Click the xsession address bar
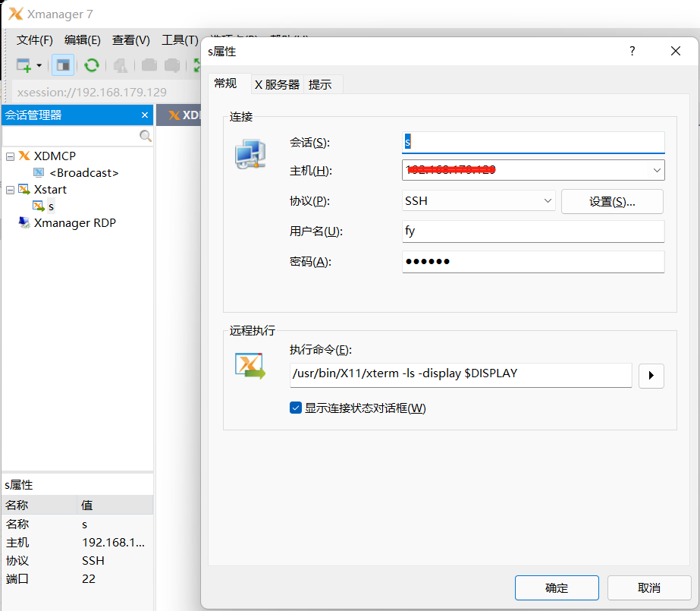The image size is (700, 611). [105, 92]
